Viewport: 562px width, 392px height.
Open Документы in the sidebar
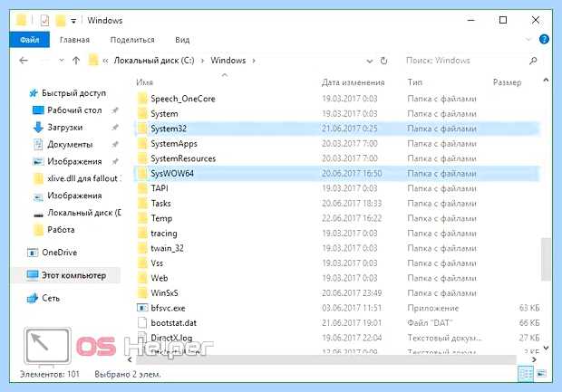[x=70, y=145]
